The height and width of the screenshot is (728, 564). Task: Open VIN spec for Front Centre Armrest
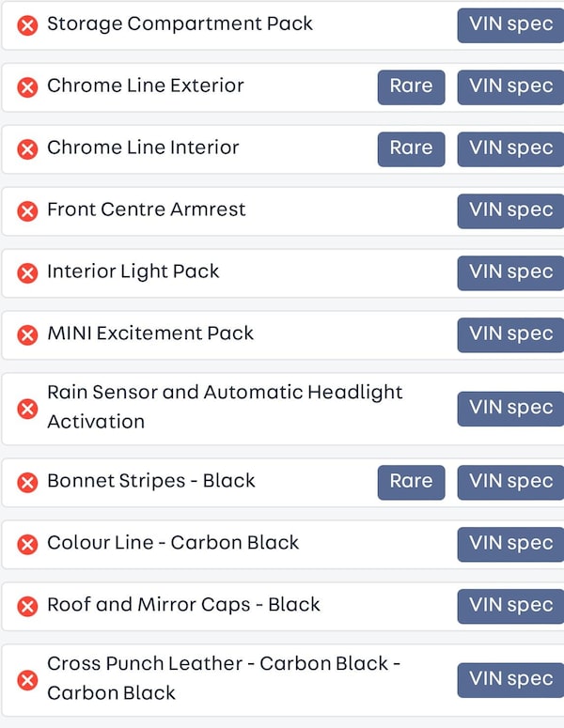(x=510, y=210)
